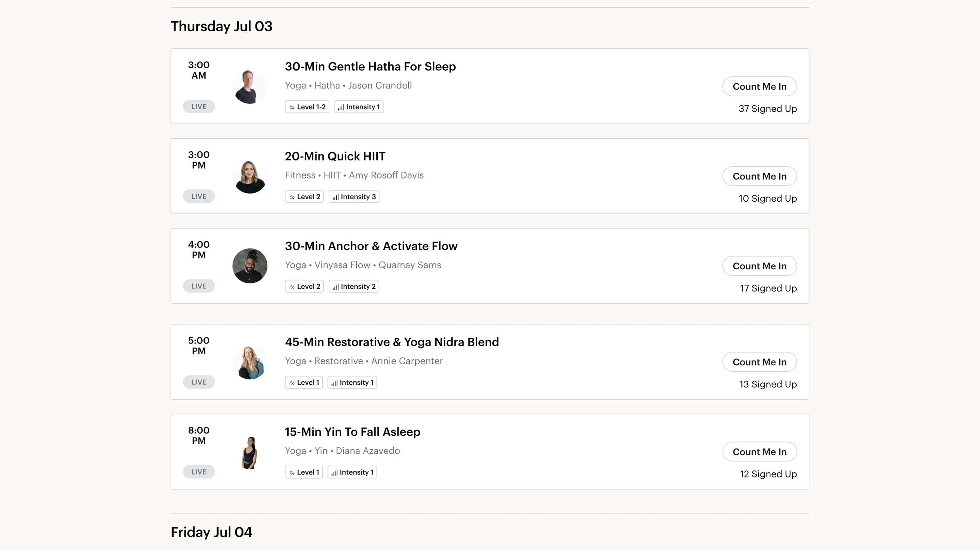Open the 30-Min Gentle Hatha For Sleep title
The width and height of the screenshot is (980, 551).
370,67
